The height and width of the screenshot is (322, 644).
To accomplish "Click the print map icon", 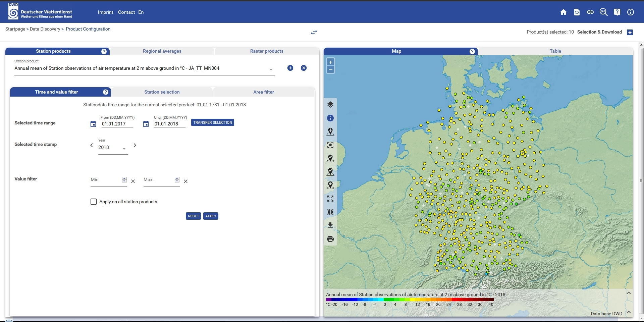I will 330,239.
